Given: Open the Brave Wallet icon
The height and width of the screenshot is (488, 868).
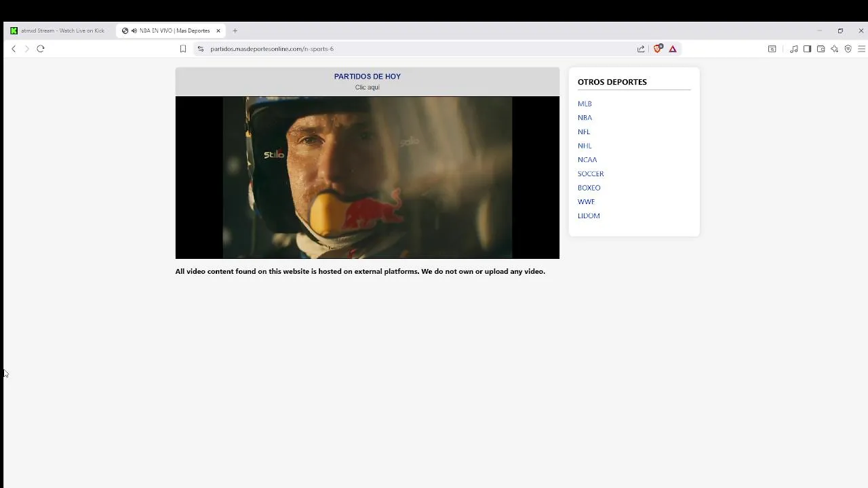Looking at the screenshot, I should [821, 49].
